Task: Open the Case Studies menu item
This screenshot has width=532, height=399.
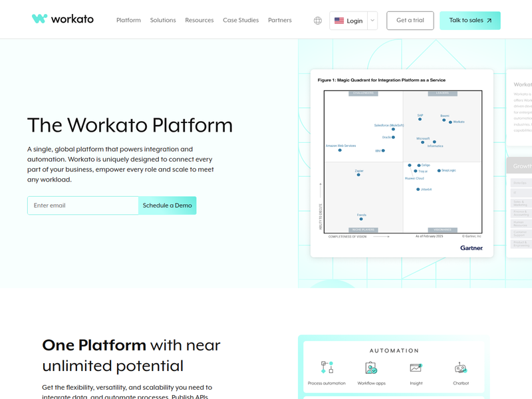Action: click(241, 21)
